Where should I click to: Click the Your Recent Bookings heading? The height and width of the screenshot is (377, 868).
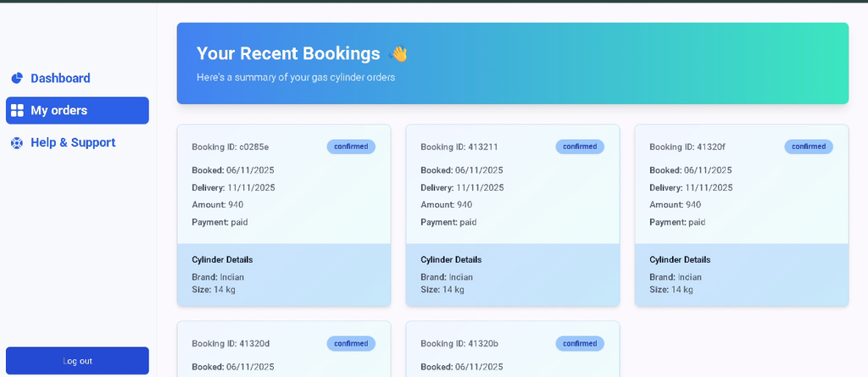pos(288,53)
